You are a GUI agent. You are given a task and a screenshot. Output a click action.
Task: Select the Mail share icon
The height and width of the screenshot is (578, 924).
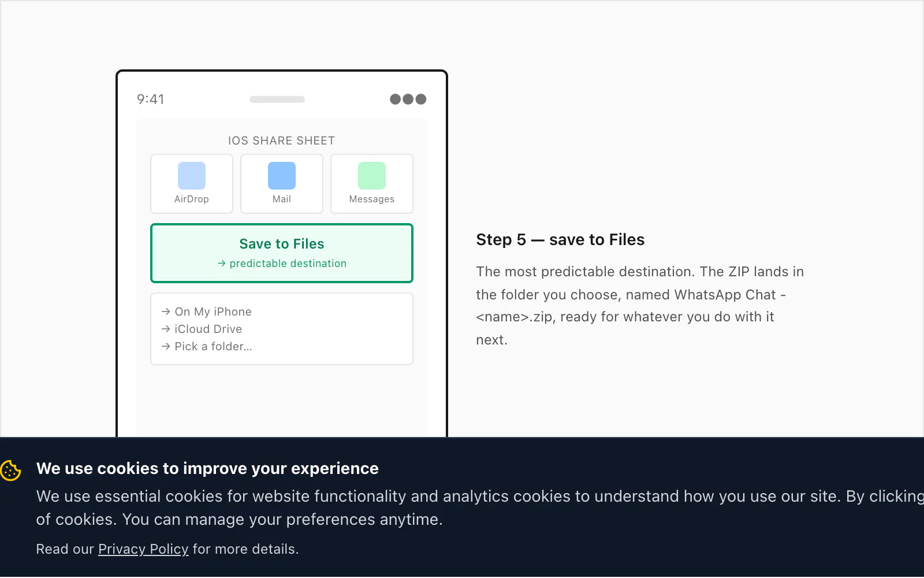[282, 176]
